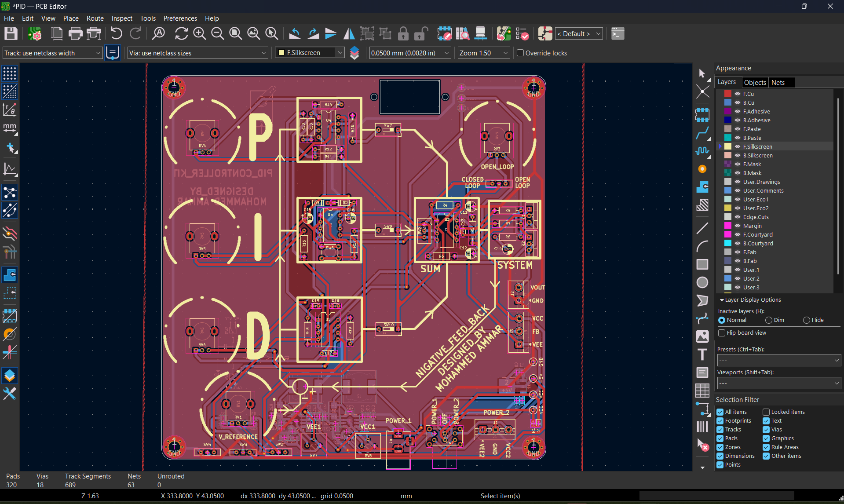
Task: Open F.Silkscreen layer selector dropdown
Action: click(x=310, y=53)
